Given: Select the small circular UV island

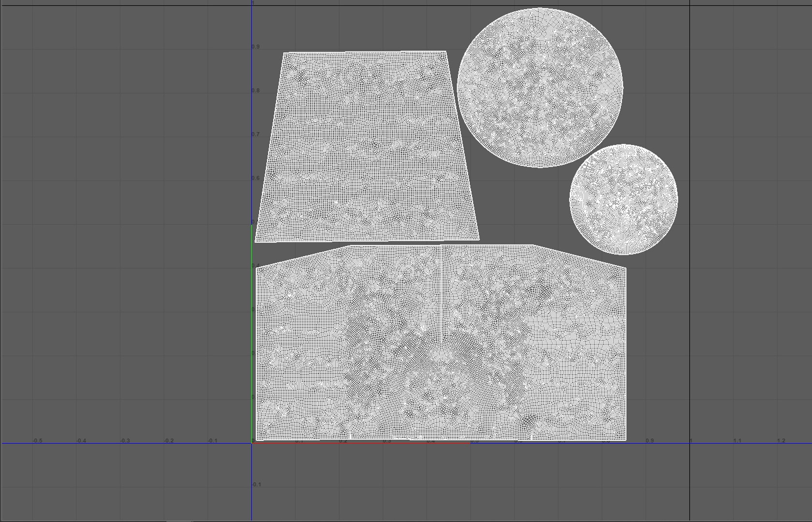Looking at the screenshot, I should (x=624, y=199).
